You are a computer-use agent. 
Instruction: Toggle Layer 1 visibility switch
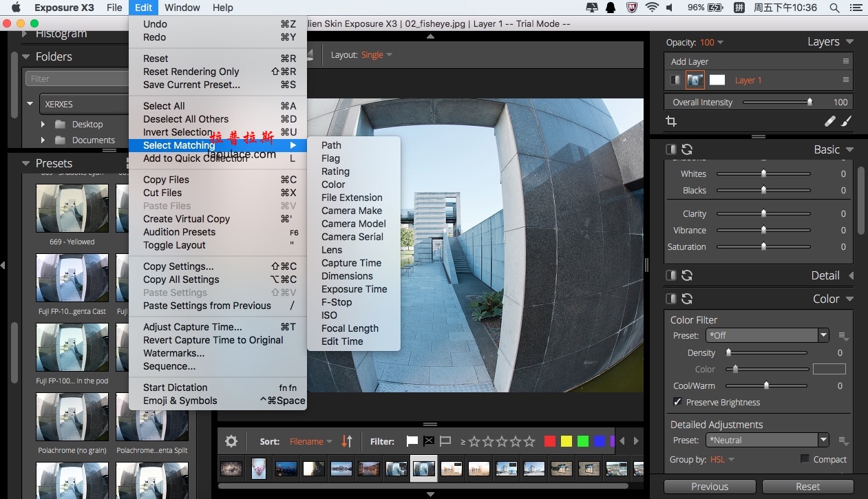pyautogui.click(x=675, y=80)
